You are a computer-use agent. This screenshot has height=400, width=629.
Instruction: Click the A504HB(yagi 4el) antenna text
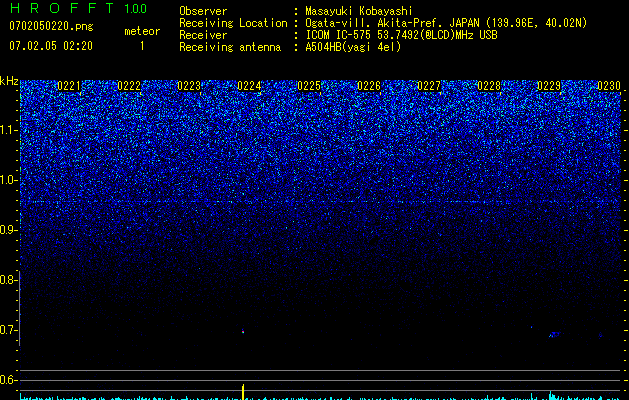(353, 47)
